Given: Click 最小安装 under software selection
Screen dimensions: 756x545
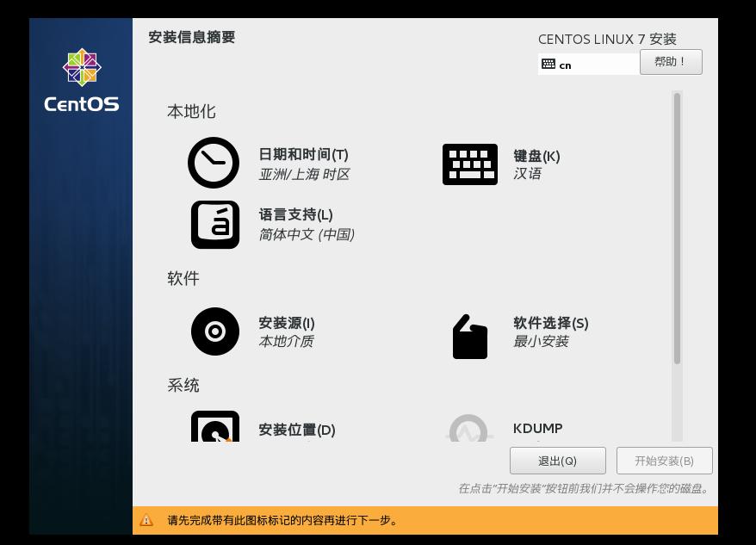Looking at the screenshot, I should (x=542, y=341).
